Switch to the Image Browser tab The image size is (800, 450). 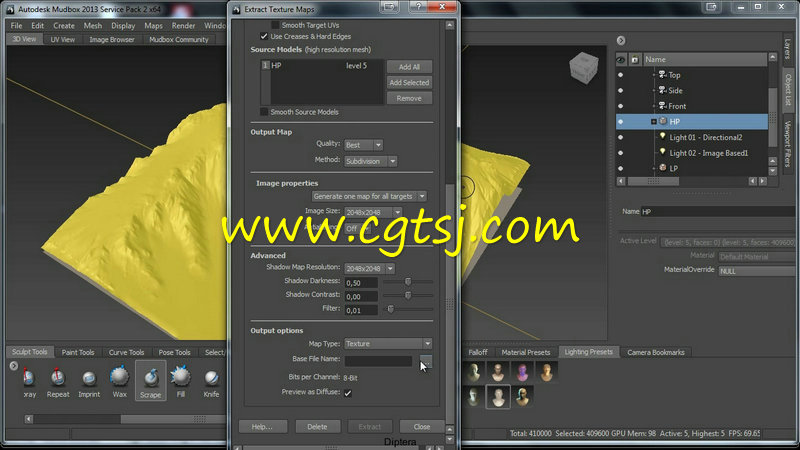112,39
